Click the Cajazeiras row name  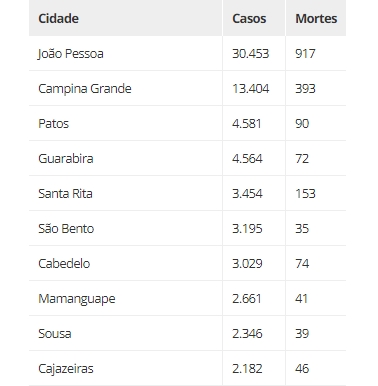[x=66, y=369]
